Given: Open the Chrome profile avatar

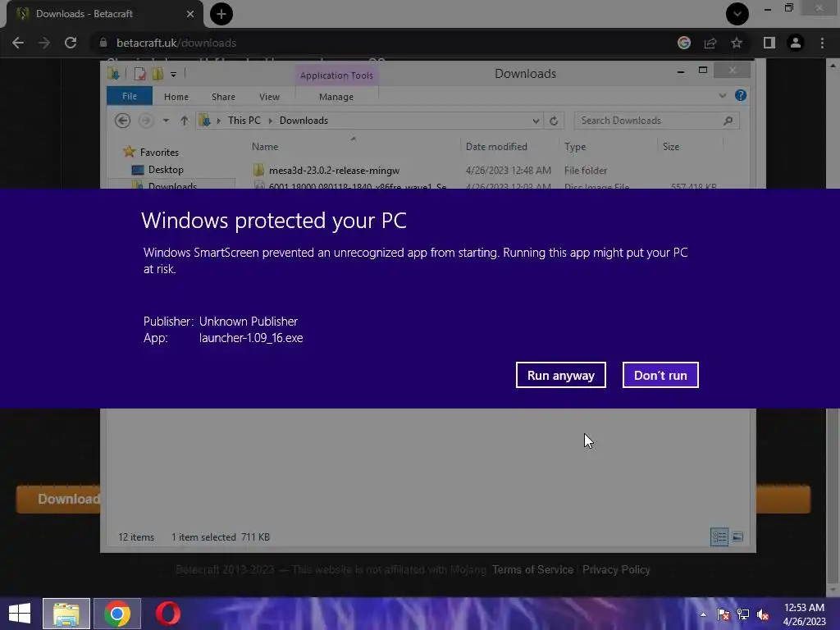Looking at the screenshot, I should pos(796,43).
